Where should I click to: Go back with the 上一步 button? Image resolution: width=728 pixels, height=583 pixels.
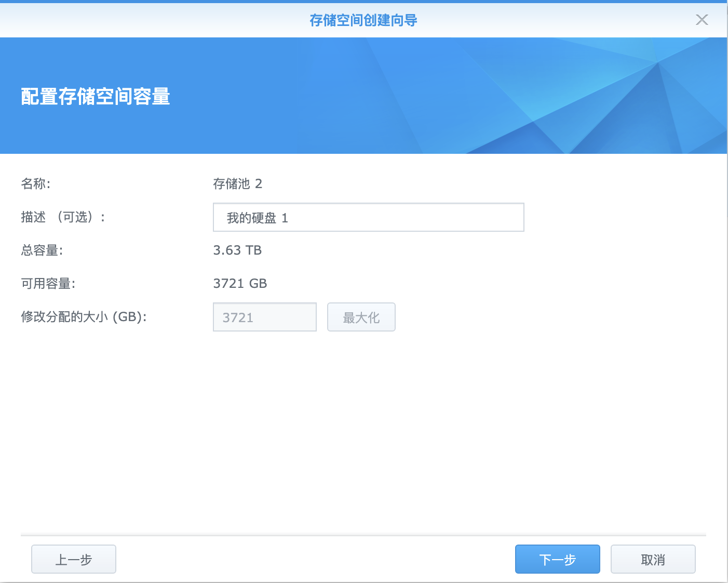73,559
